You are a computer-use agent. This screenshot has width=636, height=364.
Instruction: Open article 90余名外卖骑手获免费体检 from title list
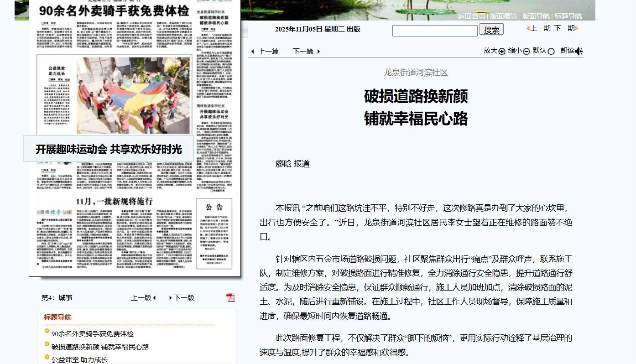[x=92, y=334]
